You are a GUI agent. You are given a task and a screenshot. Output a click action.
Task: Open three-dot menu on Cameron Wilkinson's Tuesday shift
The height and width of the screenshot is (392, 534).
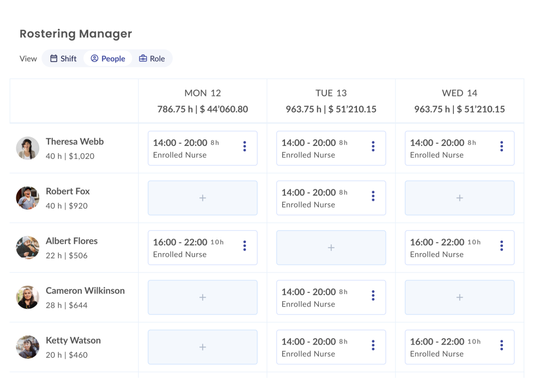point(373,296)
